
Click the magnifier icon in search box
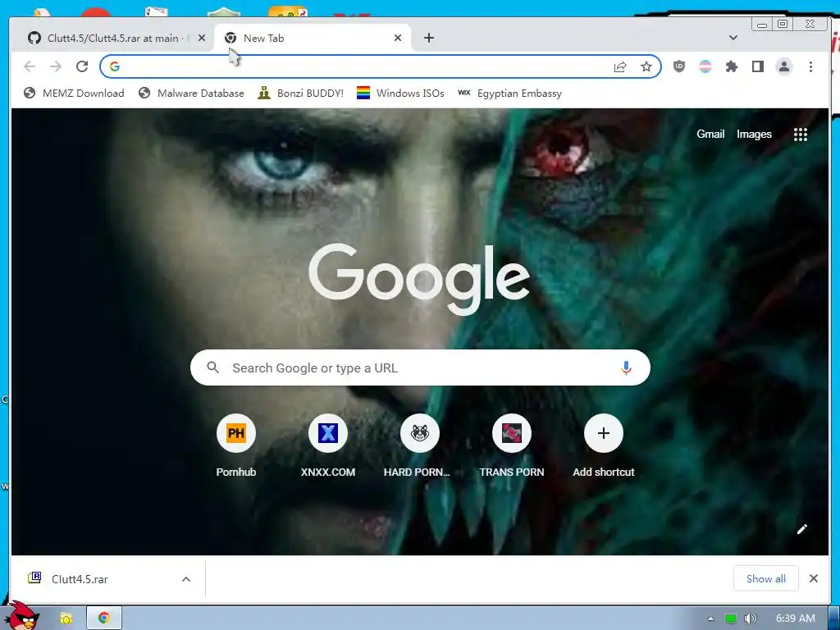(212, 367)
